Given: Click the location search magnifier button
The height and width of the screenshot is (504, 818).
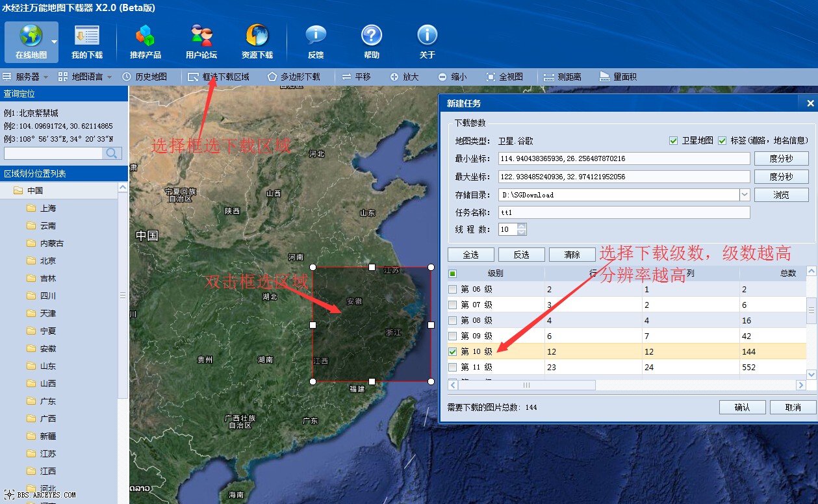Looking at the screenshot, I should 112,153.
